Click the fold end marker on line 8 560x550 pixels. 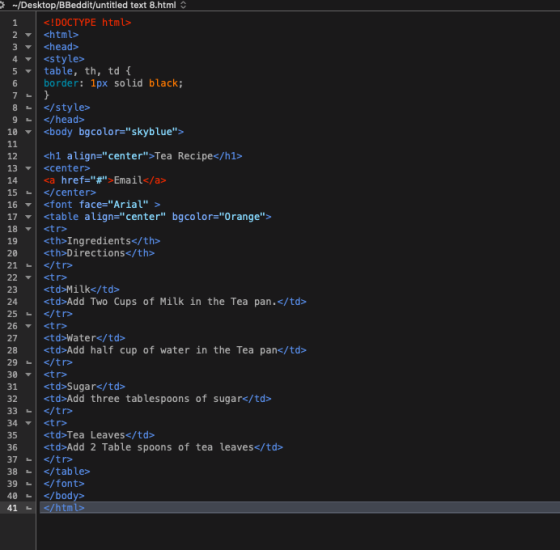[x=29, y=108]
